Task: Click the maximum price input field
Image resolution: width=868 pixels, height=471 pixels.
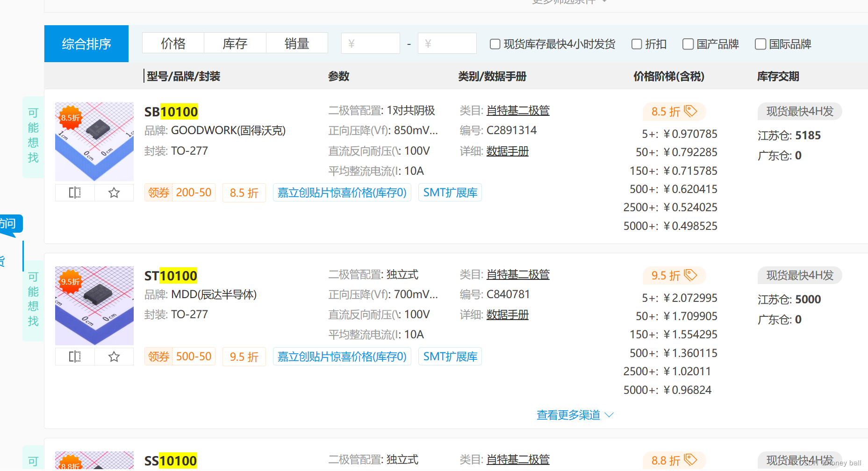Action: tap(447, 43)
